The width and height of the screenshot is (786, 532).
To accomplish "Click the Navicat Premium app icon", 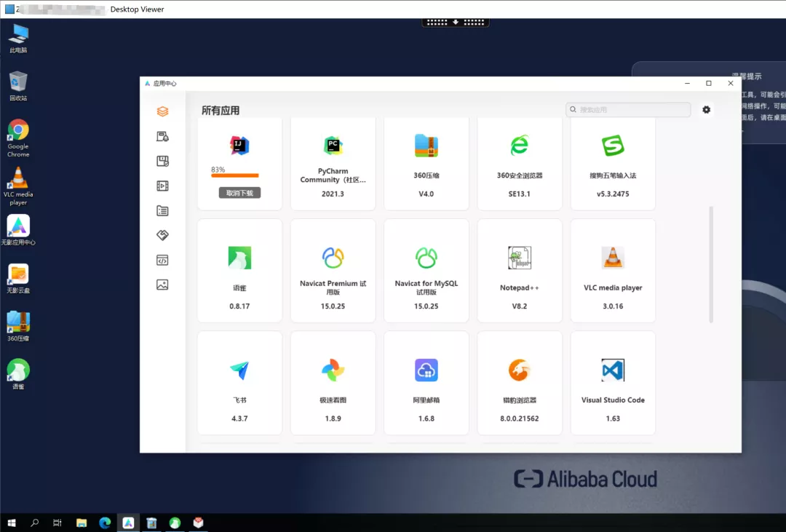I will coord(333,258).
